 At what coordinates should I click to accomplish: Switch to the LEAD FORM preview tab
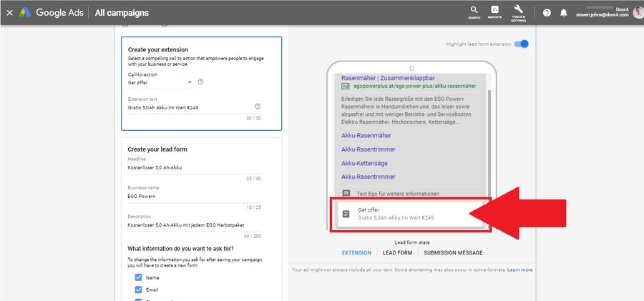click(x=397, y=253)
